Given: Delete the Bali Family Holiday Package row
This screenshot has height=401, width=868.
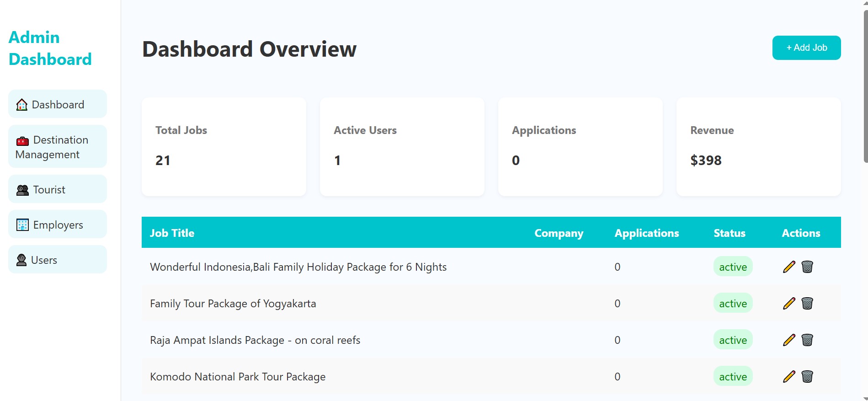Looking at the screenshot, I should (807, 267).
